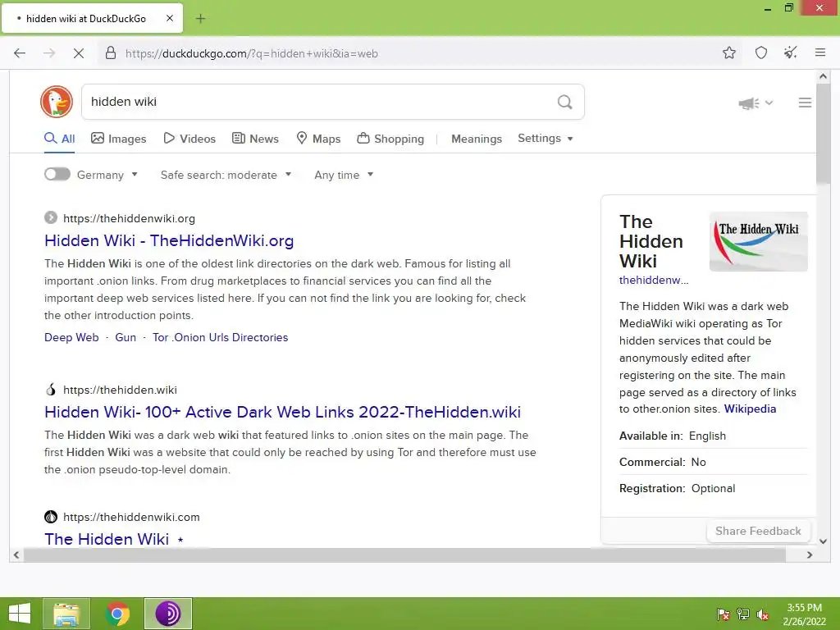Open the Germany region dropdown
Viewport: 840px width, 630px height.
point(107,175)
